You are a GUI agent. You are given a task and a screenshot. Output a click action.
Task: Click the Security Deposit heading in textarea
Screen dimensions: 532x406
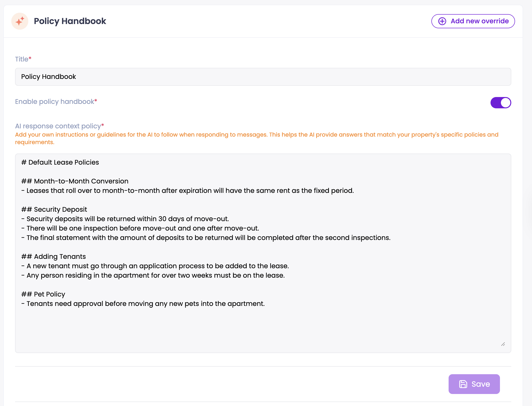(60, 210)
